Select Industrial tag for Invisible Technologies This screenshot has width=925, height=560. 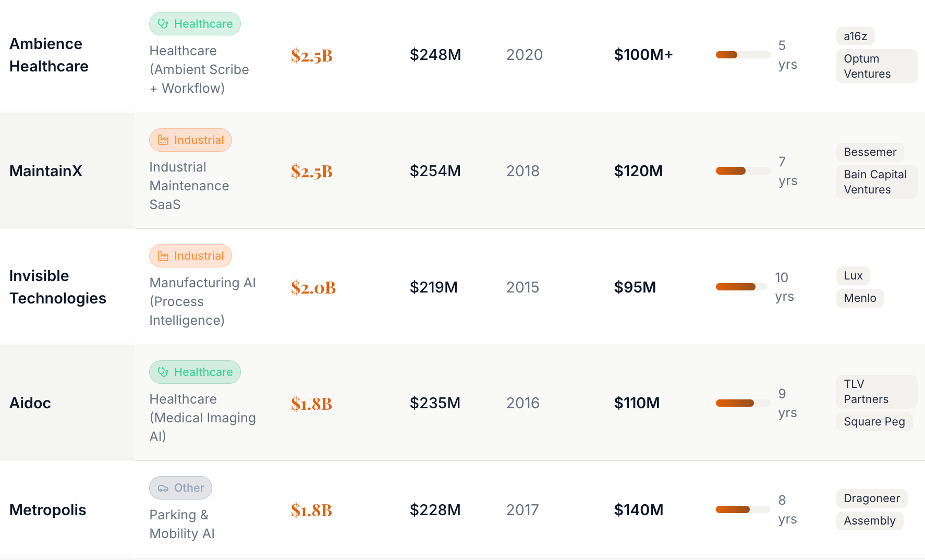(190, 256)
